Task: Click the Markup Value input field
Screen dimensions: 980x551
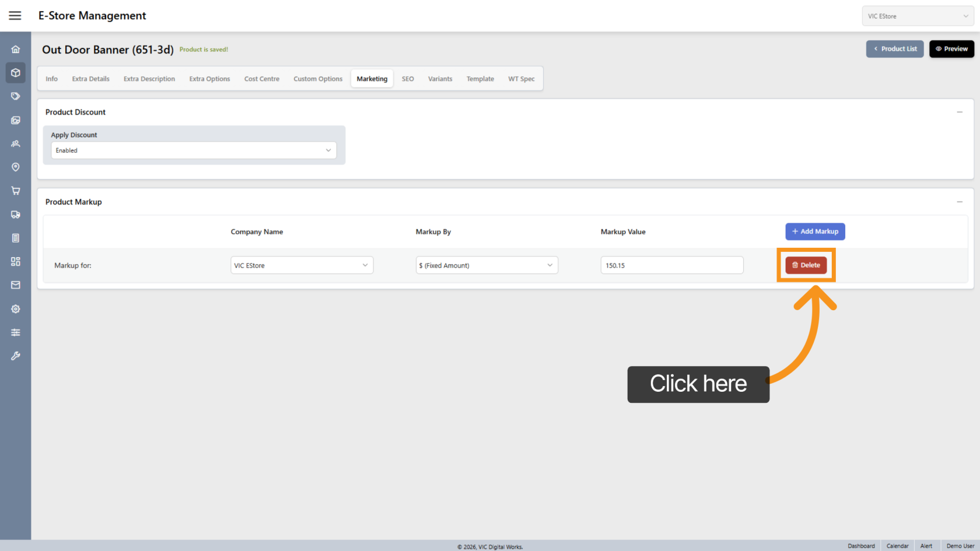Action: 671,265
